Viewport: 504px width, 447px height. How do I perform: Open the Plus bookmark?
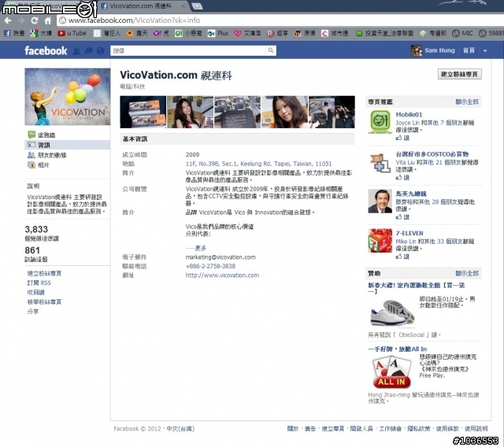tap(218, 33)
